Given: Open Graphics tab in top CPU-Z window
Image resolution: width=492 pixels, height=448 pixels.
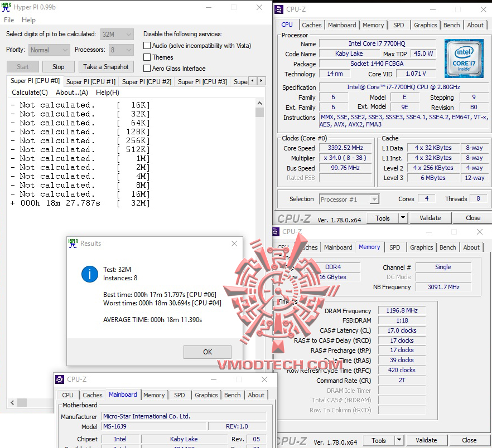Looking at the screenshot, I should 425,25.
